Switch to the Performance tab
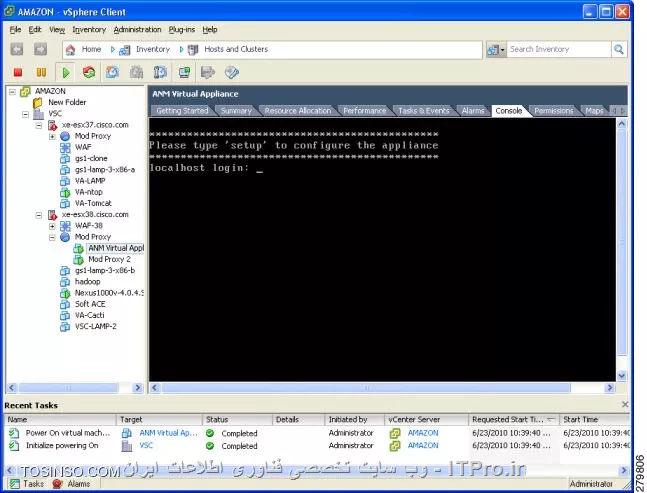 click(x=365, y=111)
